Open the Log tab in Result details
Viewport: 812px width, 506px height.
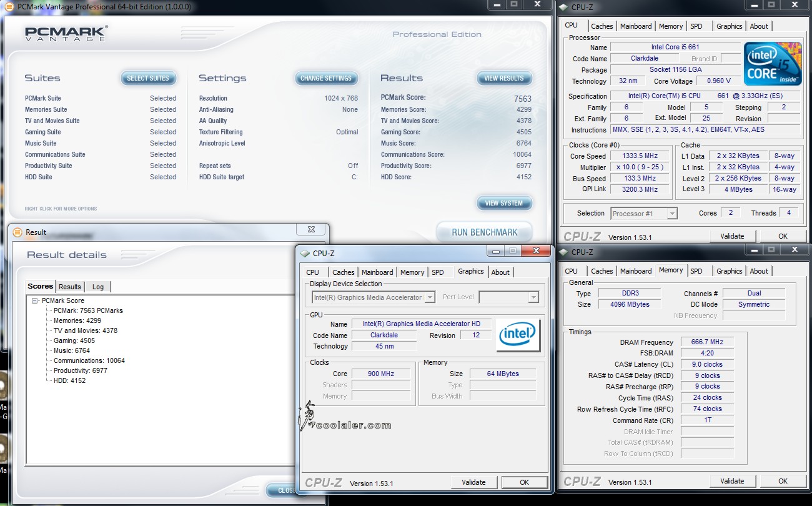point(98,287)
